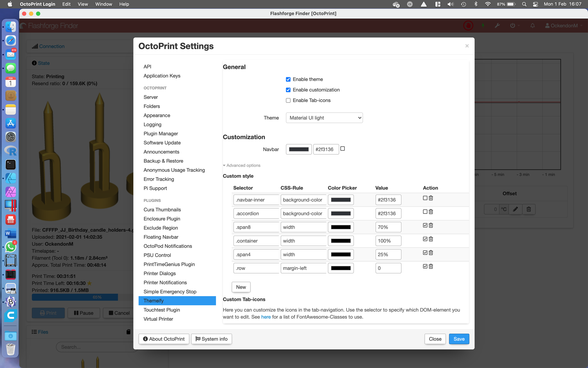Screen dimensions: 588x368
Task: Open notifications via the bell icon
Action: pyautogui.click(x=532, y=26)
